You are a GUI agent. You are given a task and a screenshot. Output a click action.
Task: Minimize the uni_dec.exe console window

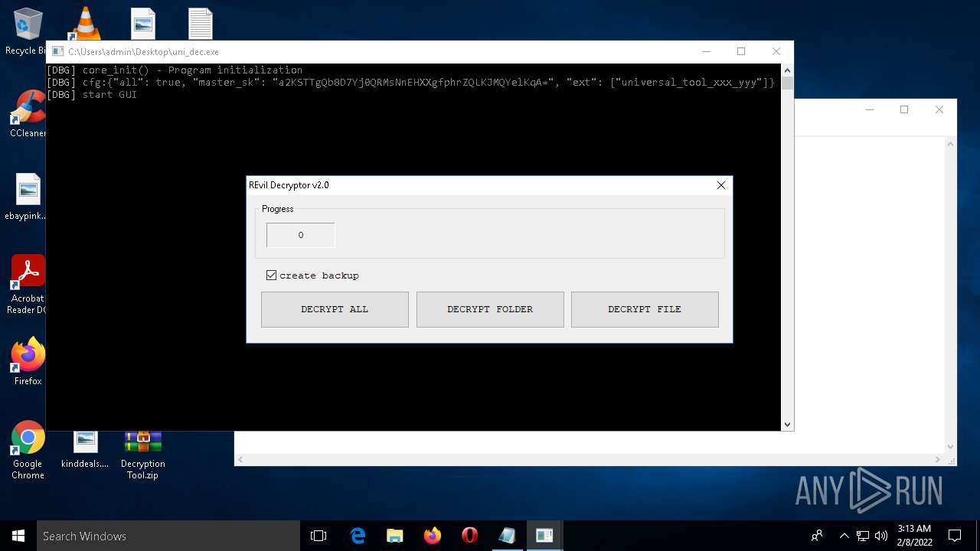pyautogui.click(x=706, y=51)
